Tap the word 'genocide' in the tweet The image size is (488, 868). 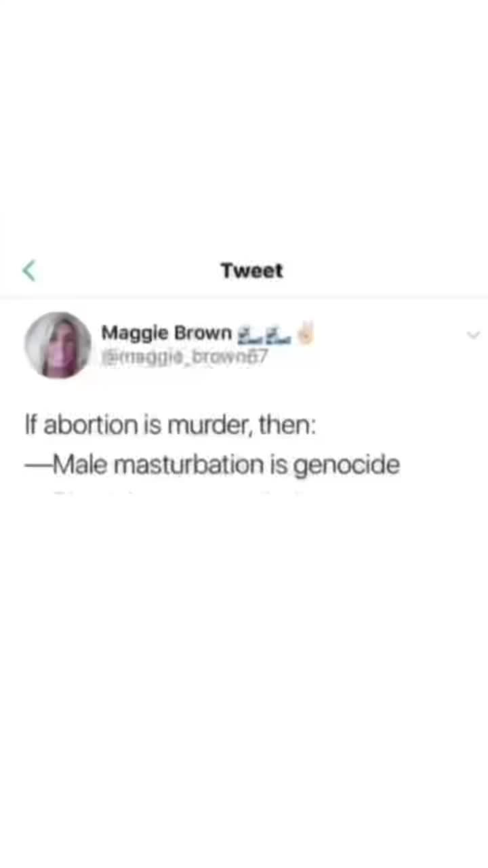pos(346,466)
